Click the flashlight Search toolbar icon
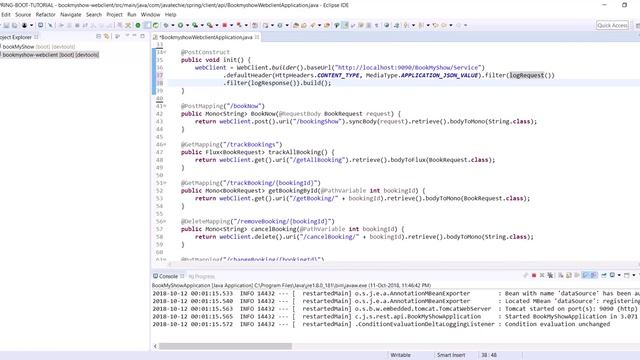Viewport: 640px width, 360px height. 313,25
